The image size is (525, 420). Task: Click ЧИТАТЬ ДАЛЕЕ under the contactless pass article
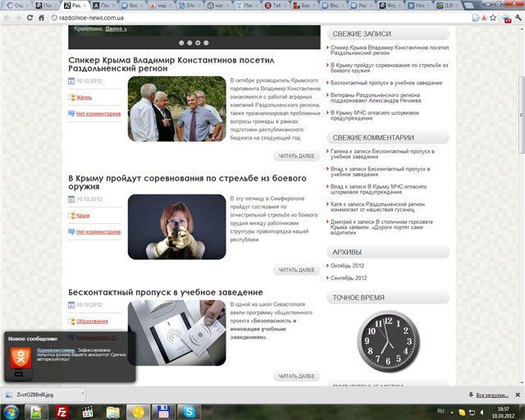(x=297, y=377)
